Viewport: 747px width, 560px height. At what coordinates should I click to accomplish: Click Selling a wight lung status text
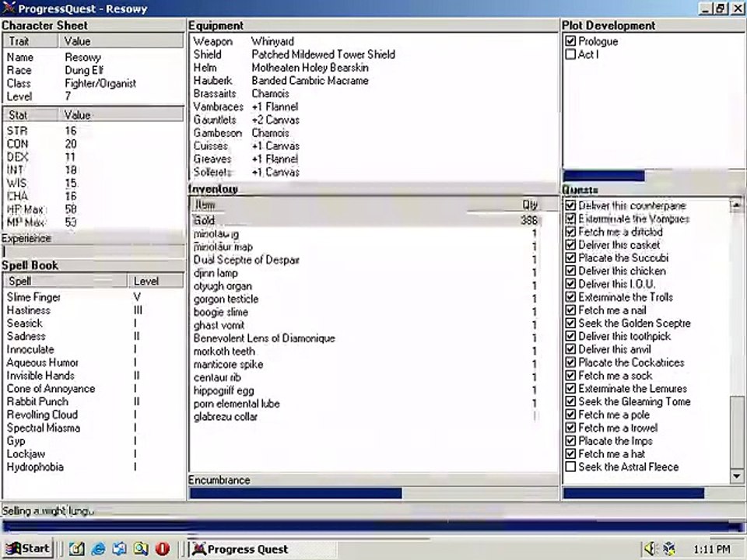(x=47, y=510)
